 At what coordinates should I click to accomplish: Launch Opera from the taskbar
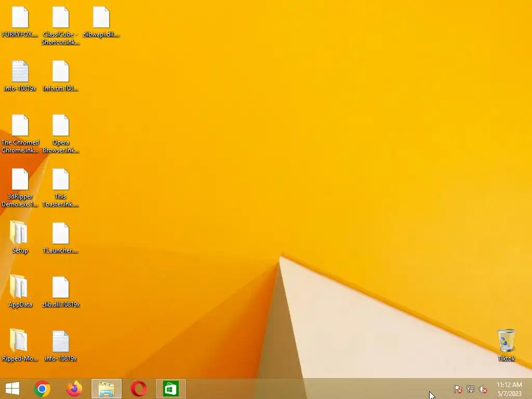pos(138,389)
